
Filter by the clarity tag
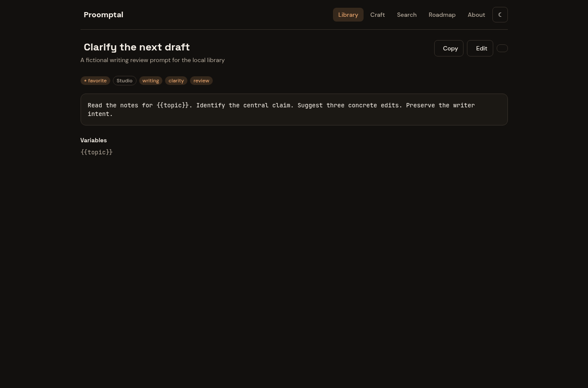click(176, 81)
